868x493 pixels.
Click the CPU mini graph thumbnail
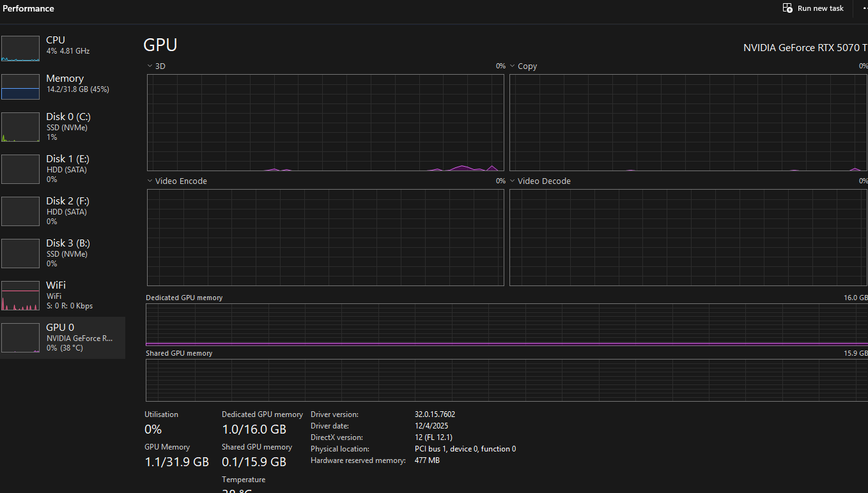click(20, 49)
